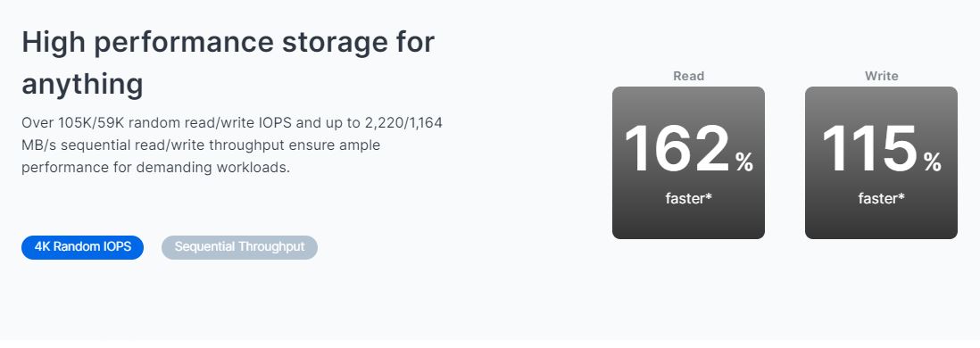Switch to the Sequential Throughput tab
This screenshot has height=348, width=980.
click(239, 247)
